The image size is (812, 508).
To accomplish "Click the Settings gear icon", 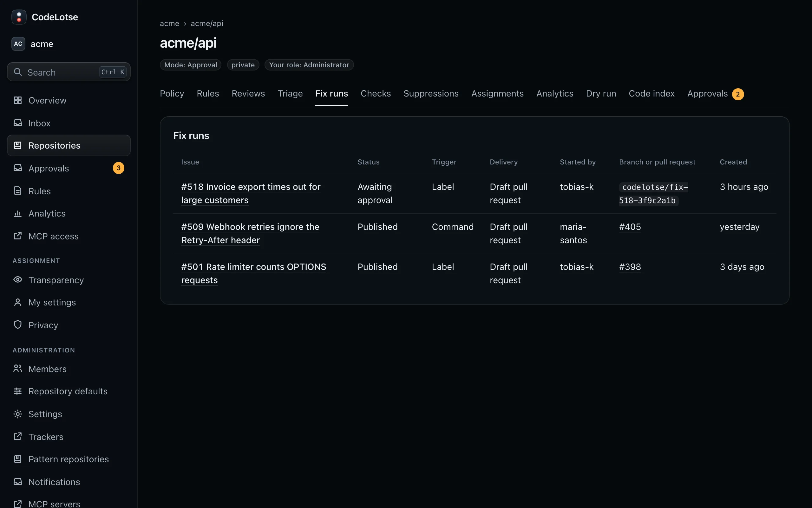I will (18, 414).
